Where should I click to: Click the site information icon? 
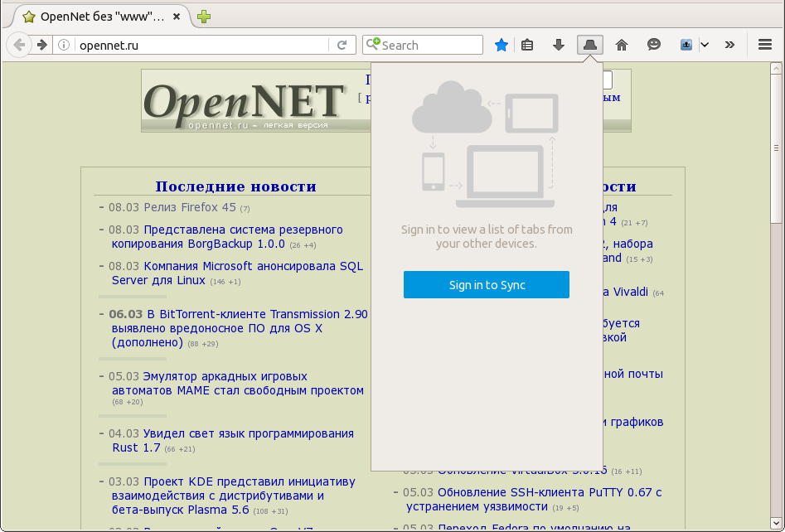point(65,46)
